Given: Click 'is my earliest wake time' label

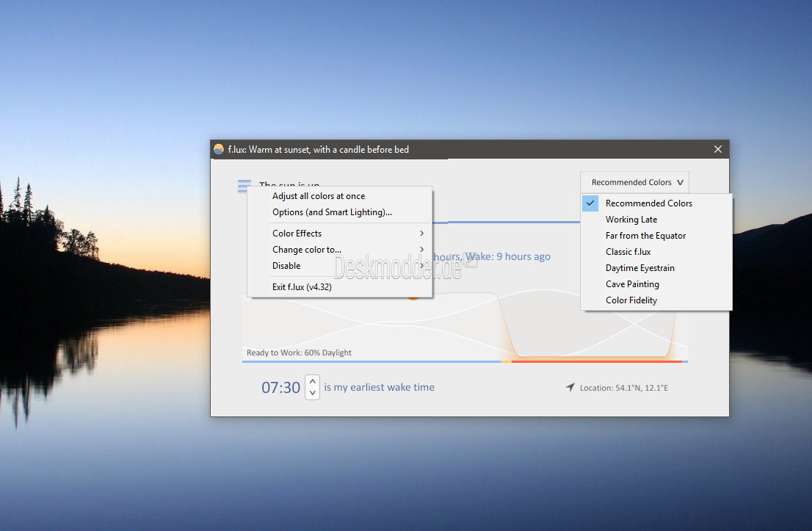Looking at the screenshot, I should coord(379,387).
